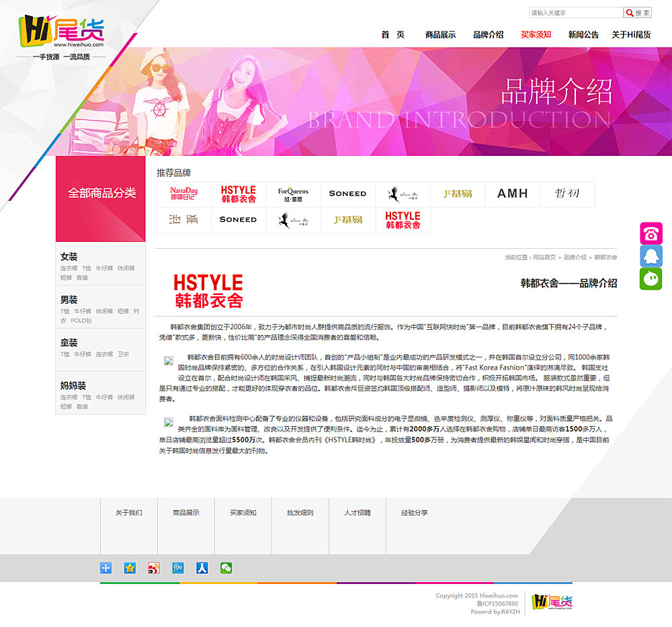This screenshot has height=627, width=672.
Task: Click the magnifier search button
Action: point(637,13)
